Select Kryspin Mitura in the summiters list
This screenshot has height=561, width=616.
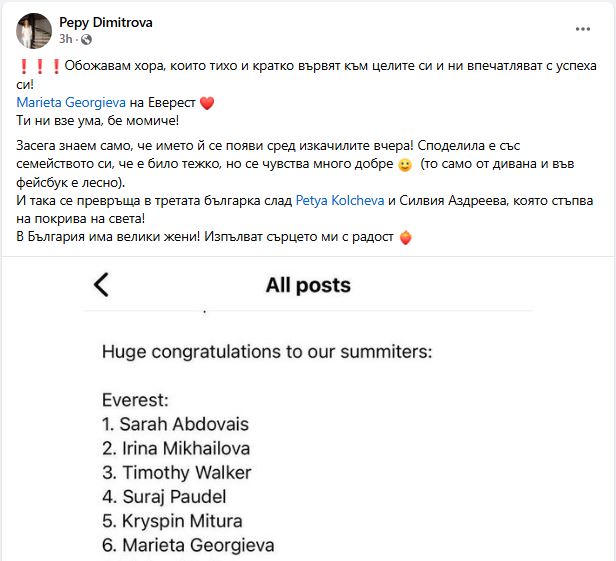pyautogui.click(x=172, y=521)
